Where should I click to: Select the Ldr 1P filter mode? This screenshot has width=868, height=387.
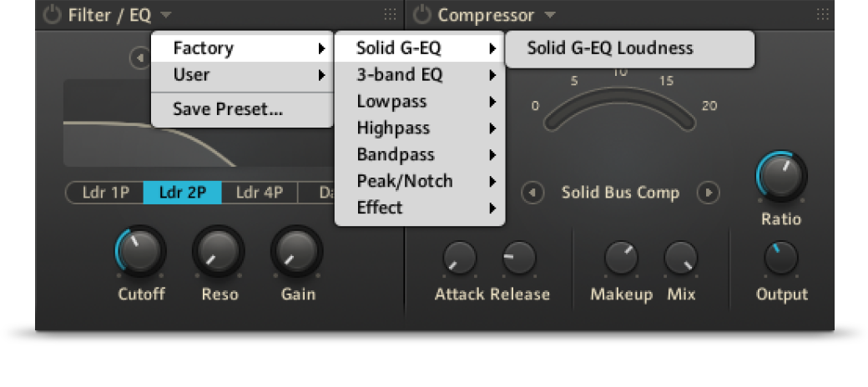(x=105, y=193)
